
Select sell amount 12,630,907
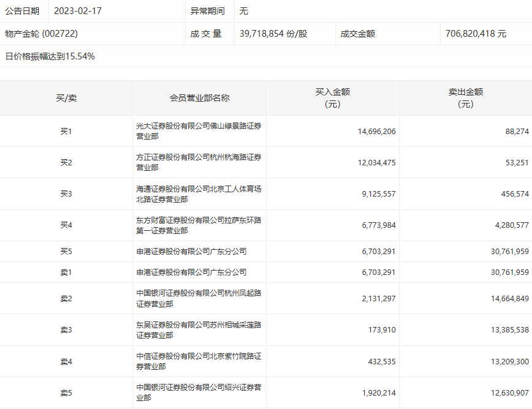[x=510, y=392]
